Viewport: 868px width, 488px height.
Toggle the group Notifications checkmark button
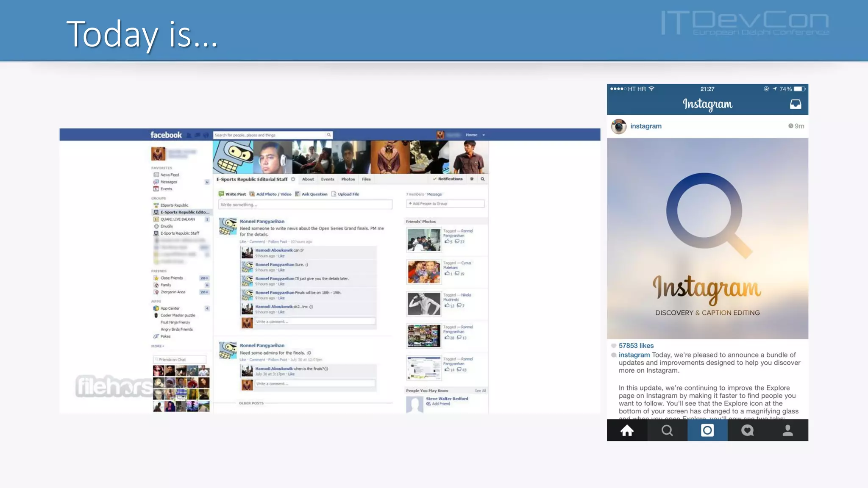tap(448, 179)
